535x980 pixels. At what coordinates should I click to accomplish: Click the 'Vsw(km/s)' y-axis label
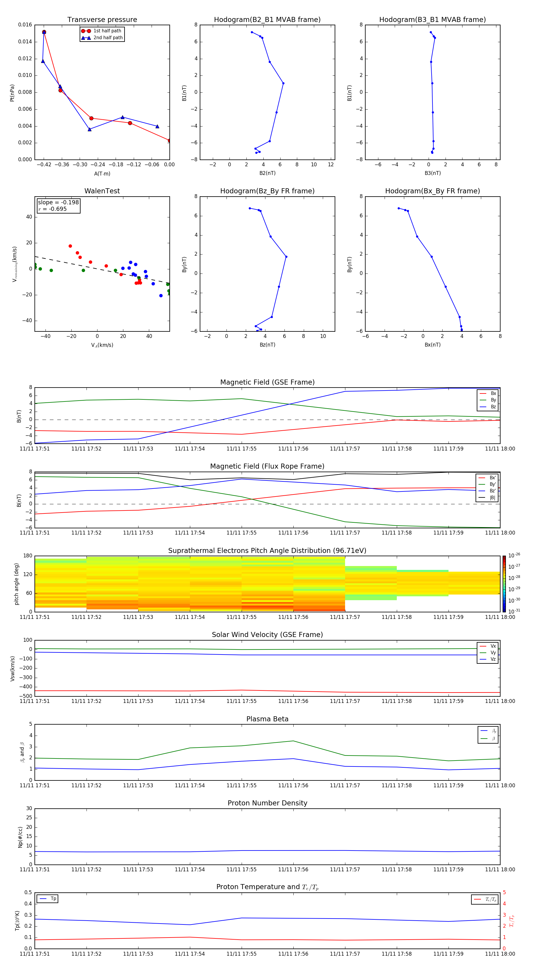(12, 668)
